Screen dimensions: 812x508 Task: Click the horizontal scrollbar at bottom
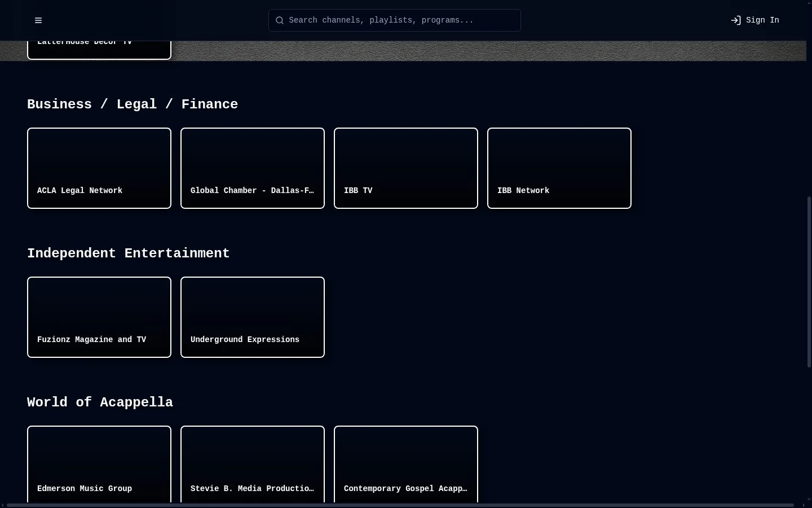[x=400, y=505]
